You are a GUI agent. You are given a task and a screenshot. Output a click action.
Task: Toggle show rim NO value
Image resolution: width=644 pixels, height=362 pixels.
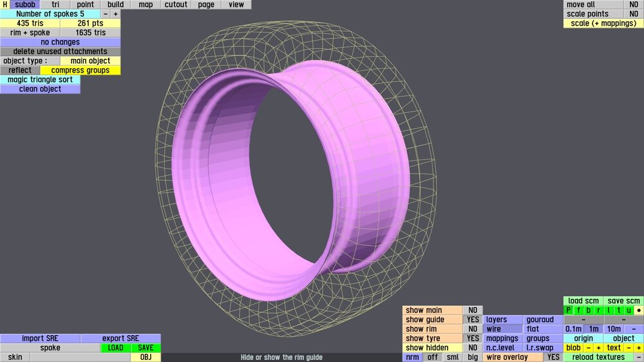(473, 329)
